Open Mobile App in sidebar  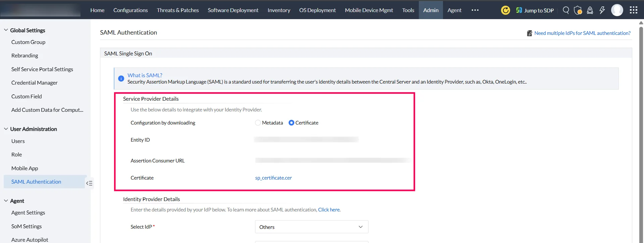[x=24, y=168]
